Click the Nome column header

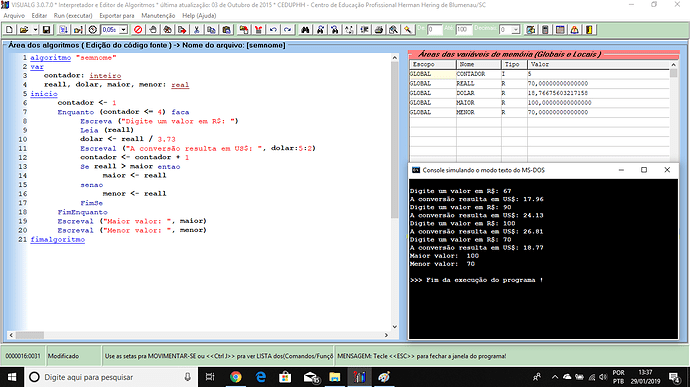point(479,64)
